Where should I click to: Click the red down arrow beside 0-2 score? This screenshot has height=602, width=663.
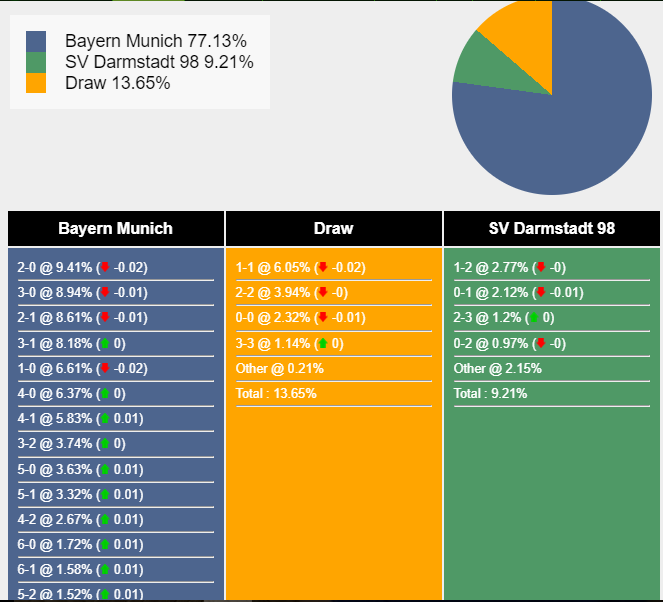tap(541, 343)
